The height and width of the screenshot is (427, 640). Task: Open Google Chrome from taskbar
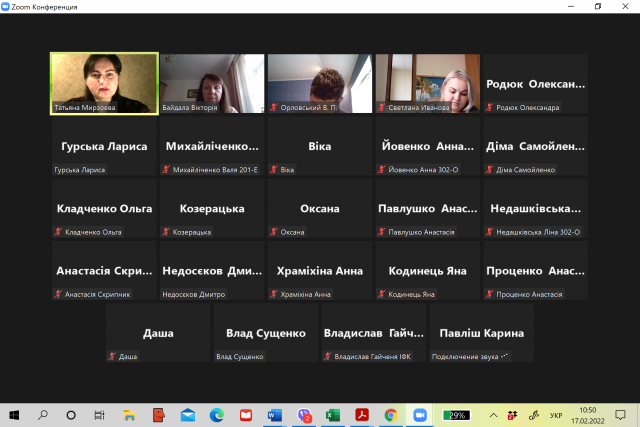391,416
